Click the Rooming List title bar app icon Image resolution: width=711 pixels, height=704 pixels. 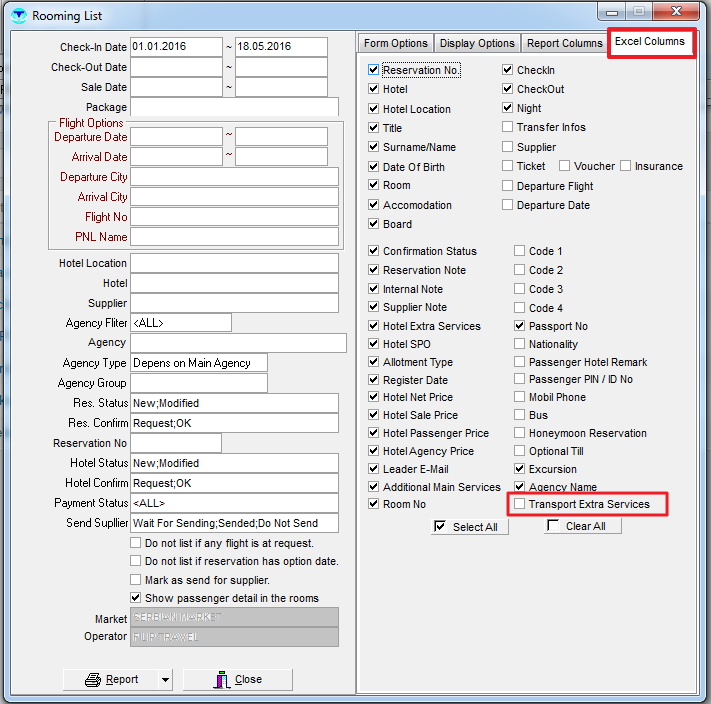coord(18,16)
